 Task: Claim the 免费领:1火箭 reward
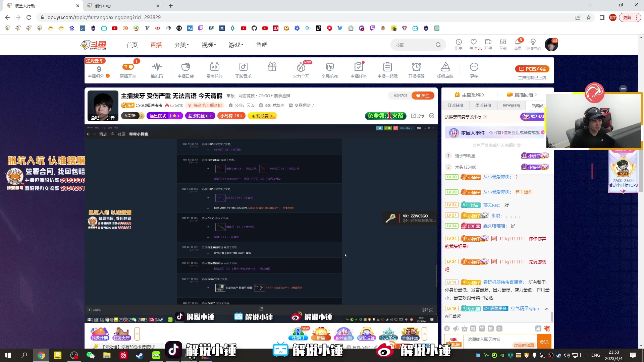386,116
